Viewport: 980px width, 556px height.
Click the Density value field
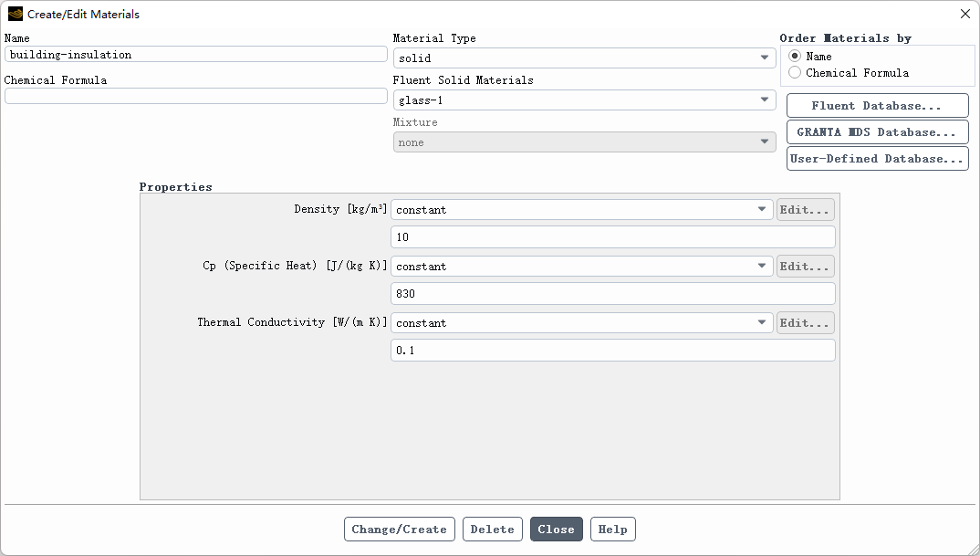click(612, 237)
